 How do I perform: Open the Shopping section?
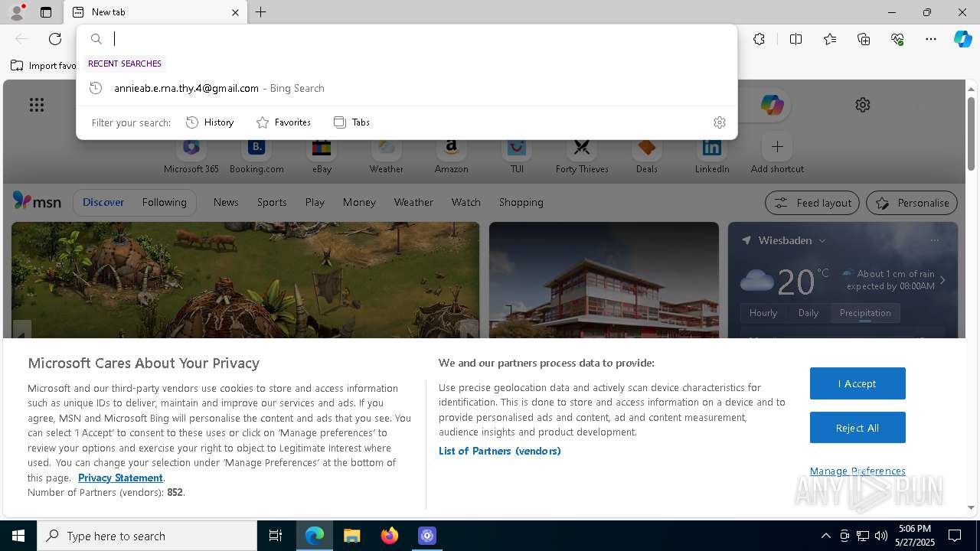(x=521, y=202)
